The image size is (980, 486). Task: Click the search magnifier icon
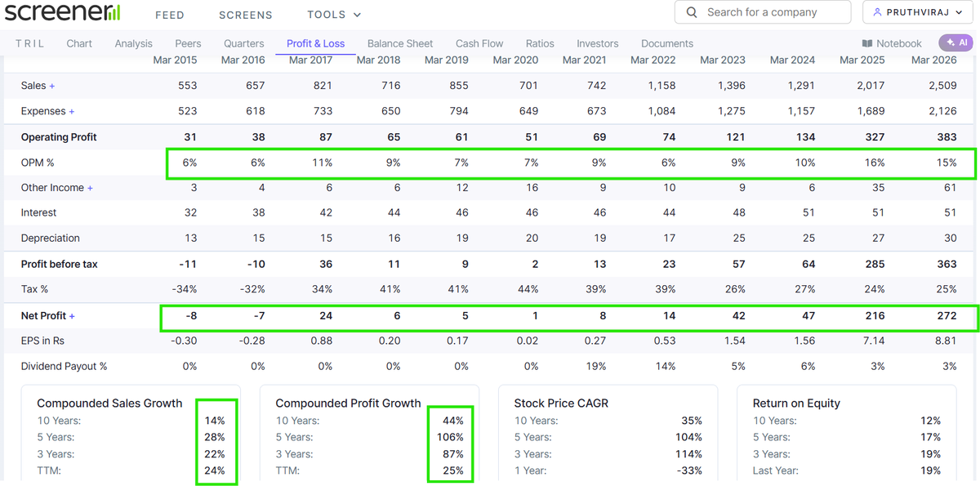[693, 12]
